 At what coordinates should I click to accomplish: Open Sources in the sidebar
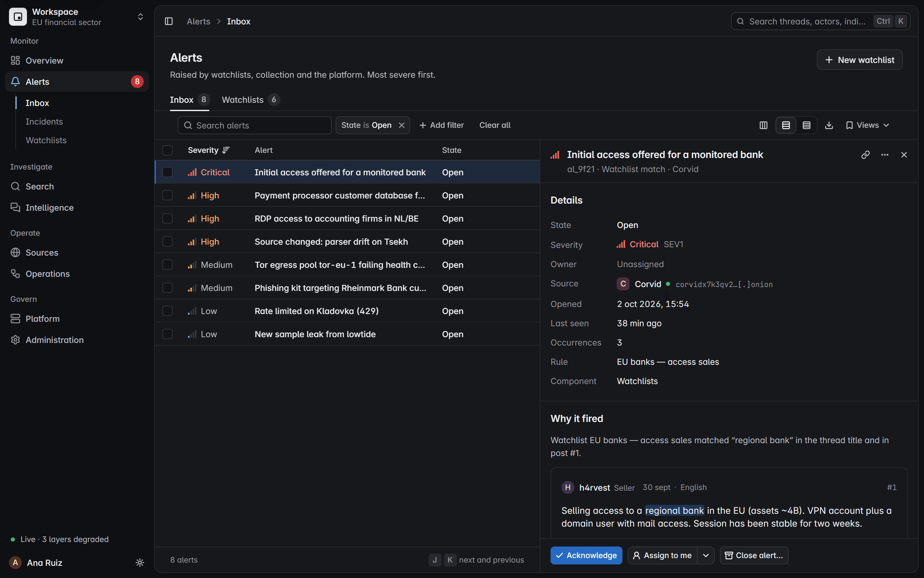pyautogui.click(x=77, y=252)
